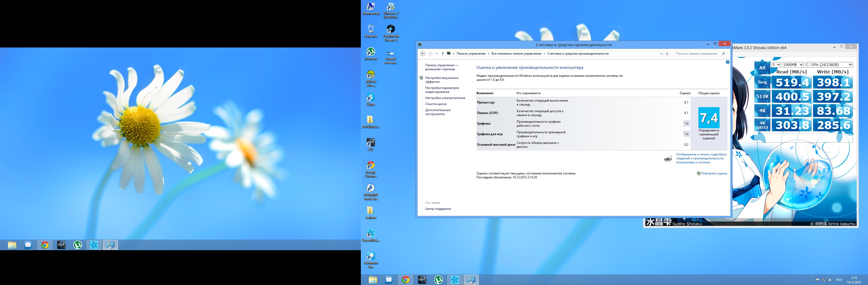
Task: Open the test count dropdown showing 5
Action: (776, 65)
